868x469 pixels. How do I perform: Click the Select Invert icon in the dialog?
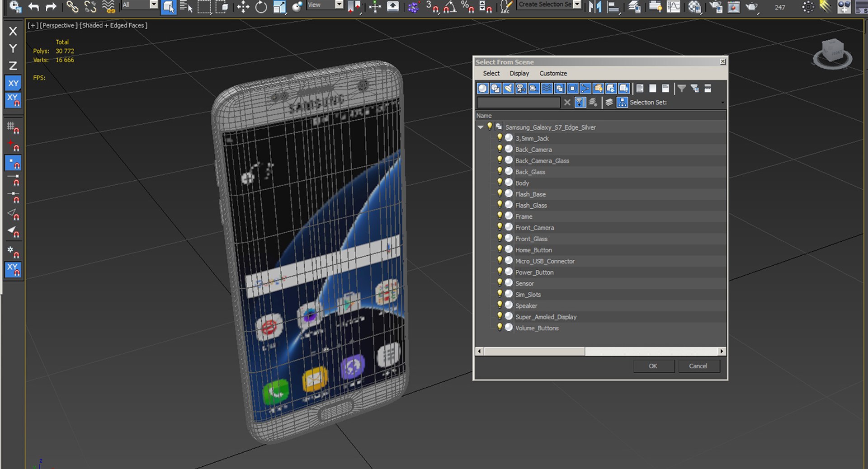click(665, 89)
